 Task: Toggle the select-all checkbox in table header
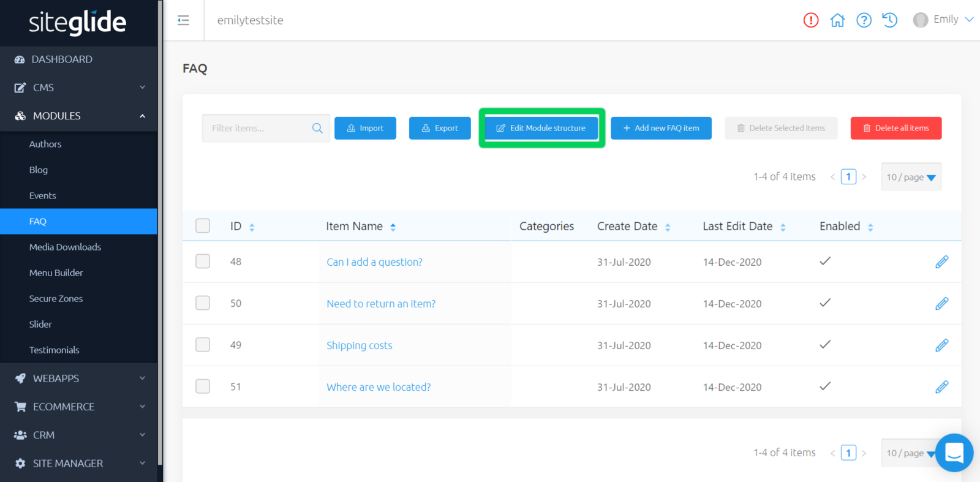[x=203, y=226]
